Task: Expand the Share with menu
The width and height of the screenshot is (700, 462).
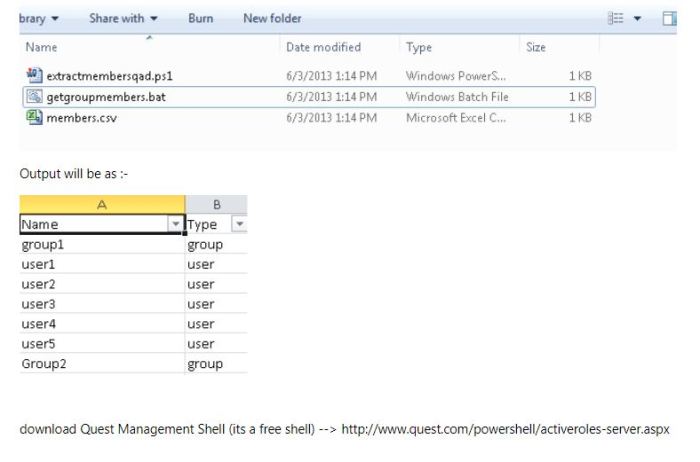Action: 123,19
